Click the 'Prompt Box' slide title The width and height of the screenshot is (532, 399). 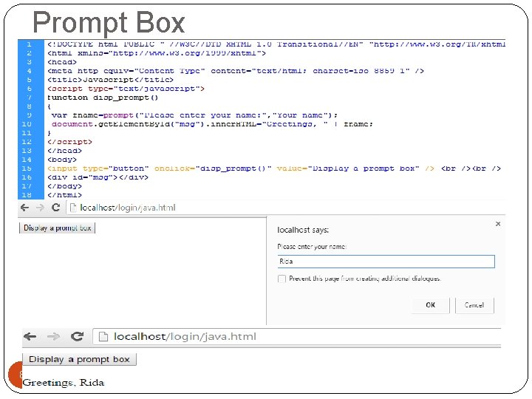click(109, 22)
